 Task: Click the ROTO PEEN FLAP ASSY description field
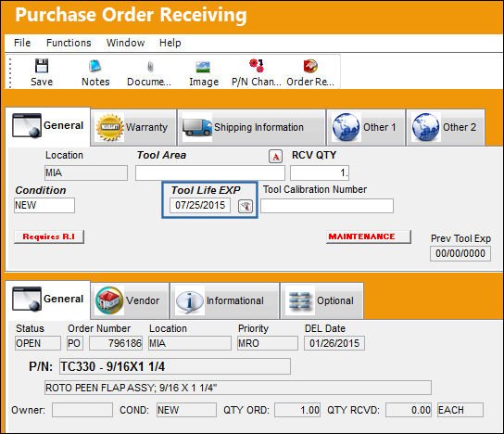coord(238,388)
